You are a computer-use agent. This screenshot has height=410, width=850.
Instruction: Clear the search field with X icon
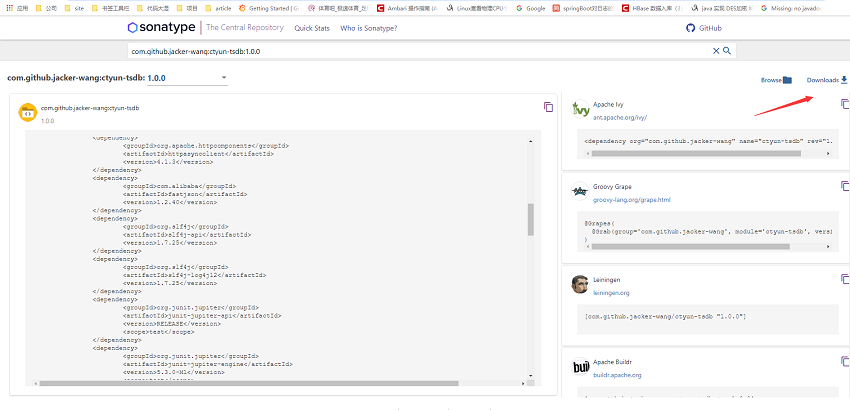716,51
